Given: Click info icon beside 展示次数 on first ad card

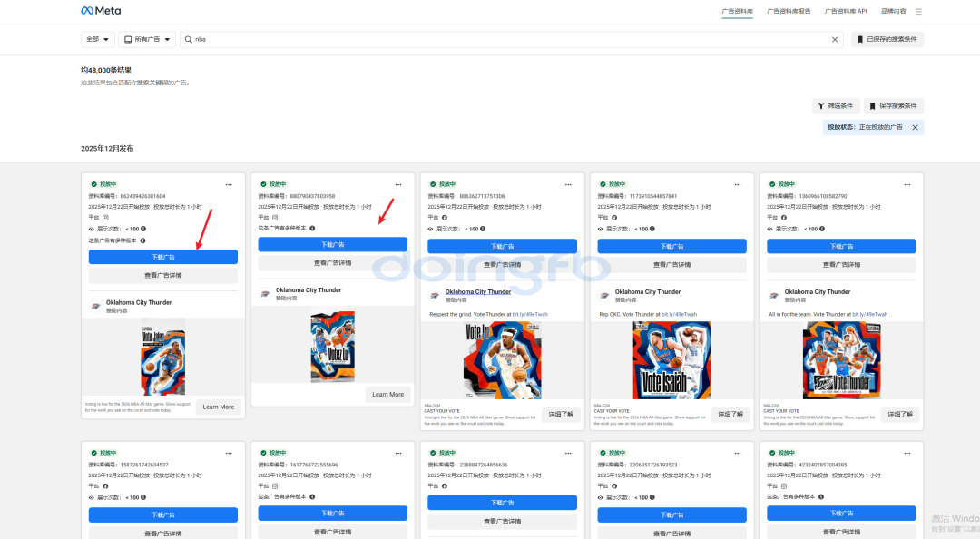Looking at the screenshot, I should click(x=148, y=229).
